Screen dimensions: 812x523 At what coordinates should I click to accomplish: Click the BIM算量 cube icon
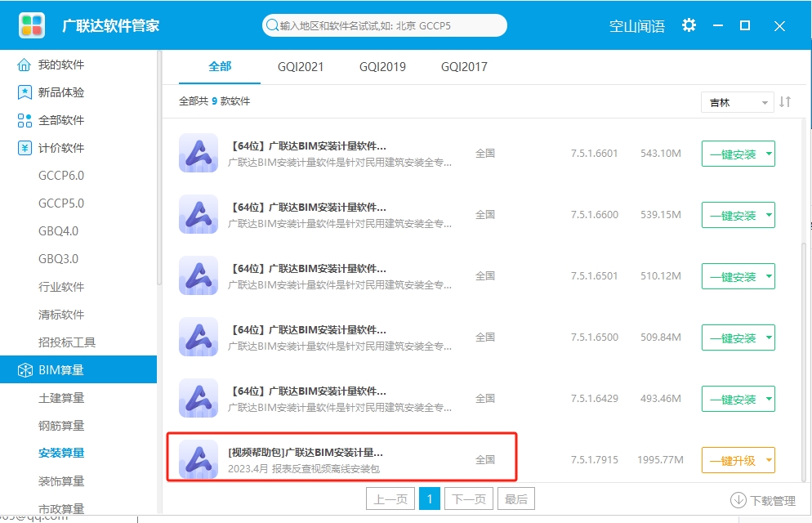point(25,369)
